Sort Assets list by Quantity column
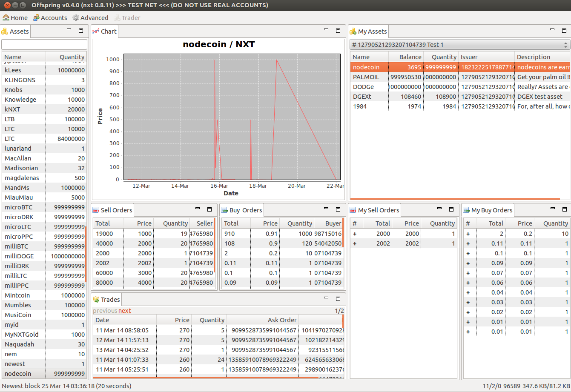Screen dimensions: 571x392 coord(66,57)
